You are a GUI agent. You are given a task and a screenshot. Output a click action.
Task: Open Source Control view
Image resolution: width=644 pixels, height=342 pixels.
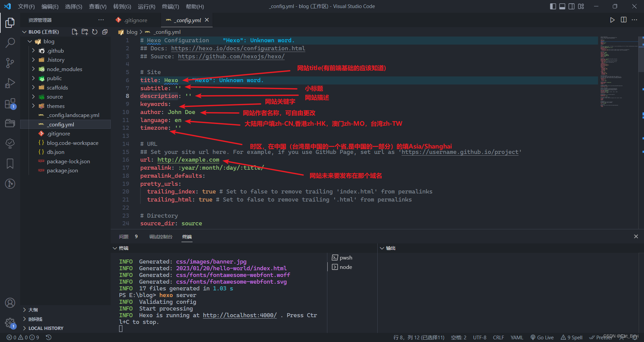click(x=10, y=63)
